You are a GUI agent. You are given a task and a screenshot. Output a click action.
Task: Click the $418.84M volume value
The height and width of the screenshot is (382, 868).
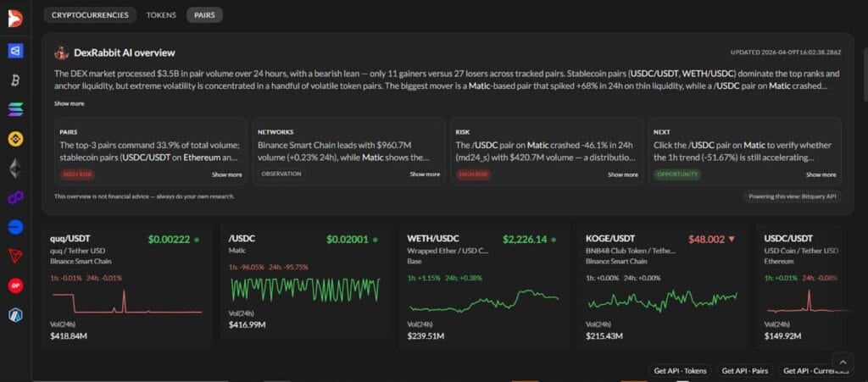(69, 335)
